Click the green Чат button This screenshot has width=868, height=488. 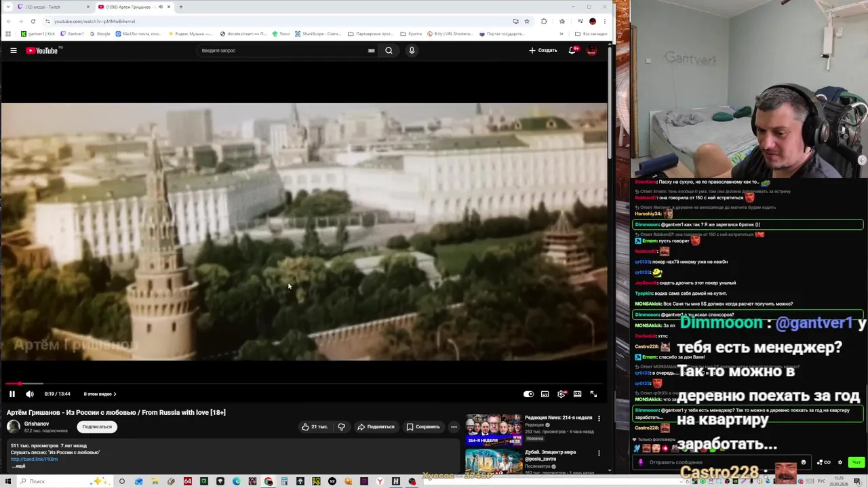(x=856, y=462)
